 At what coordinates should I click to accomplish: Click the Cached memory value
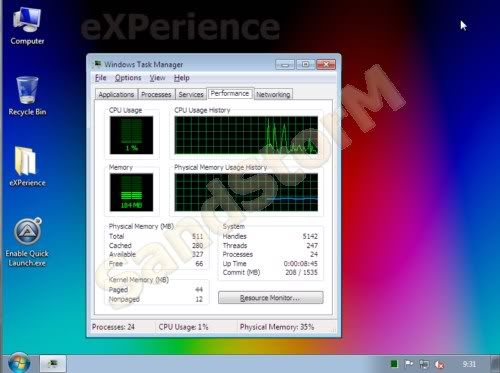(x=198, y=246)
